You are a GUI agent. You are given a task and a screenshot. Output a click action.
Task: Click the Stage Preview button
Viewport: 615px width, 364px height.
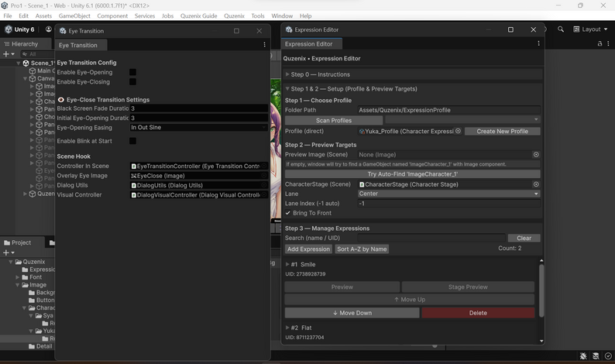(468, 287)
